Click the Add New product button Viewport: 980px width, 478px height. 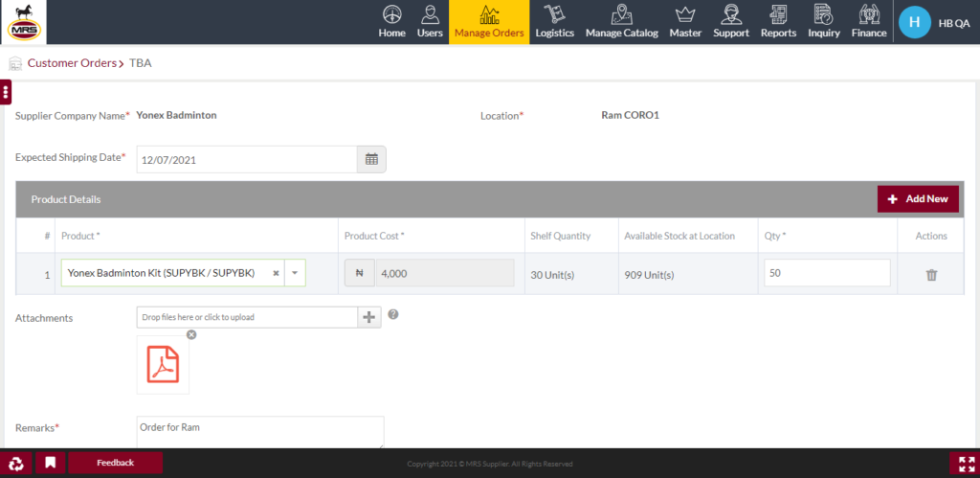tap(918, 199)
